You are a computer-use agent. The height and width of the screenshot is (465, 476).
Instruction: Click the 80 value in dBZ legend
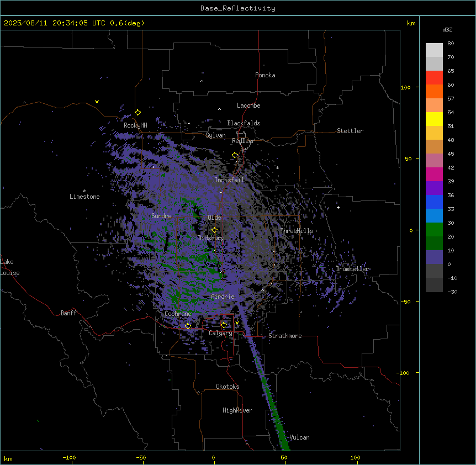coord(451,44)
